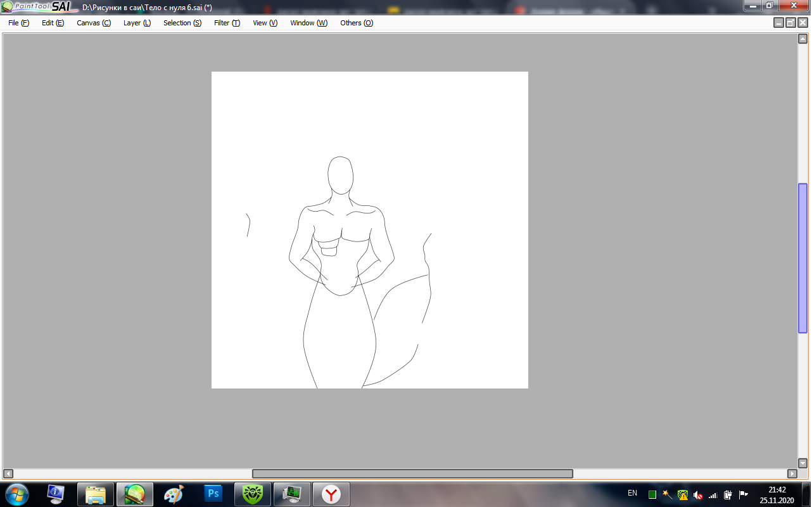Open Windows Explorer from the taskbar
The image size is (812, 507).
(x=95, y=494)
